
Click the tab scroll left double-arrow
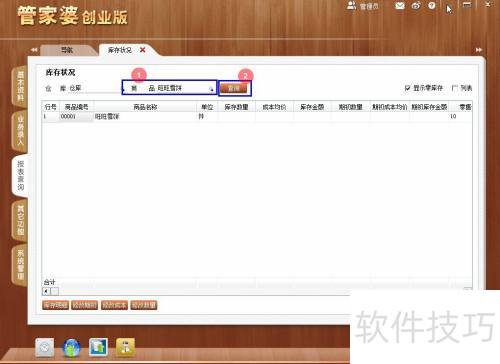click(x=34, y=50)
